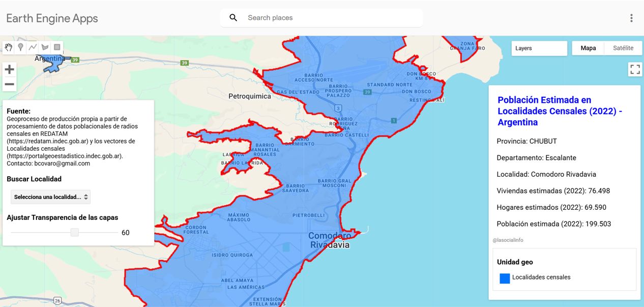
Task: Adjust the layer transparency slider handle
Action: point(75,233)
